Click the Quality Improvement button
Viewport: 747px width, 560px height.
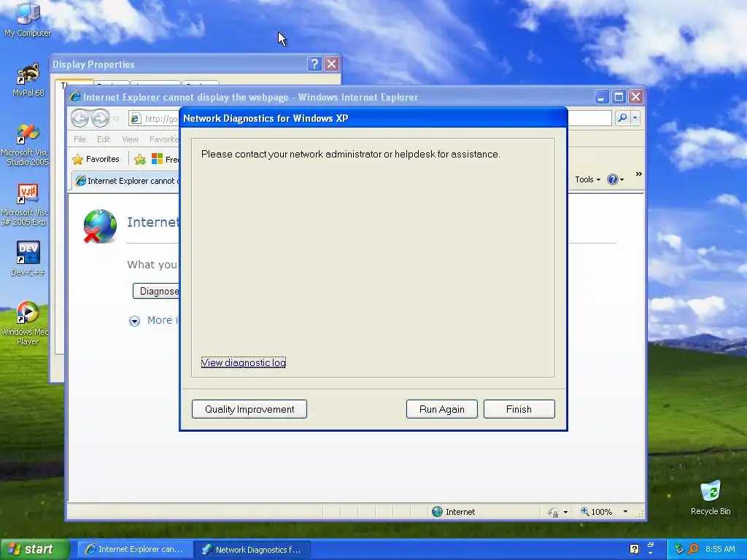click(249, 409)
